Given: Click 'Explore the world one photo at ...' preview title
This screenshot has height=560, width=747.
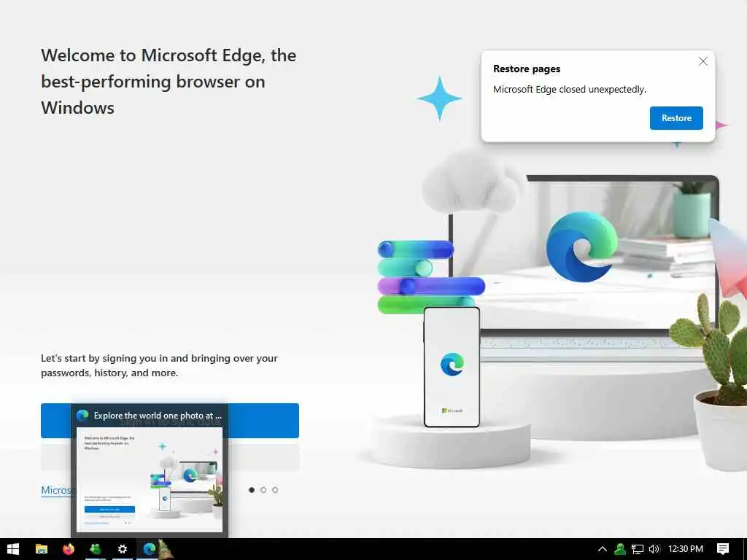Looking at the screenshot, I should [x=158, y=415].
